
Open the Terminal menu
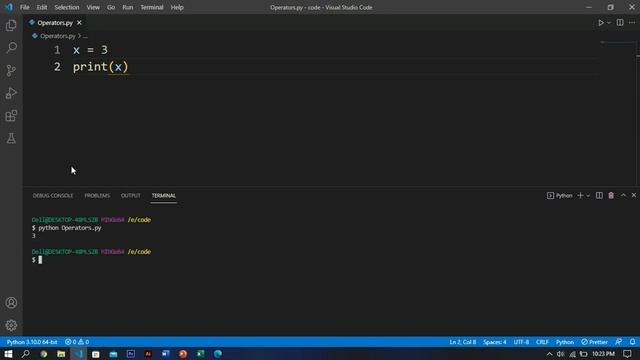click(152, 7)
